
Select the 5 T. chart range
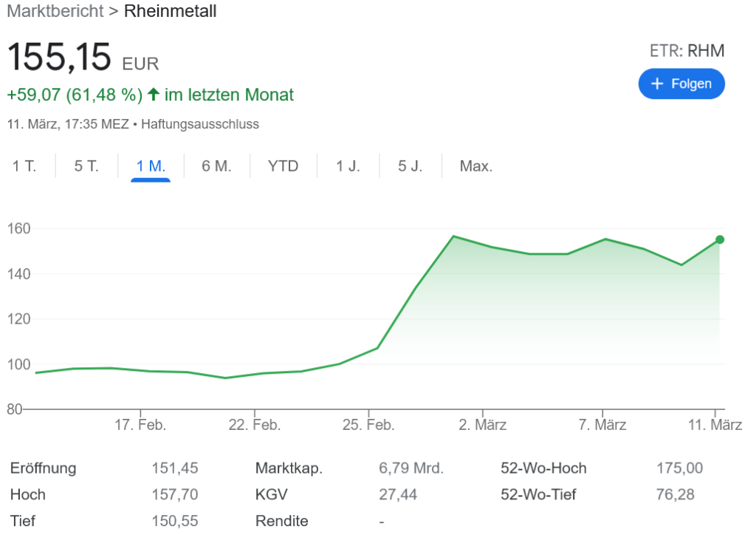86,166
